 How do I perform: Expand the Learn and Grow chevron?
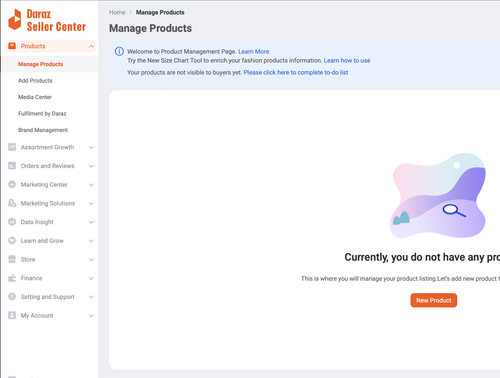[x=91, y=241]
